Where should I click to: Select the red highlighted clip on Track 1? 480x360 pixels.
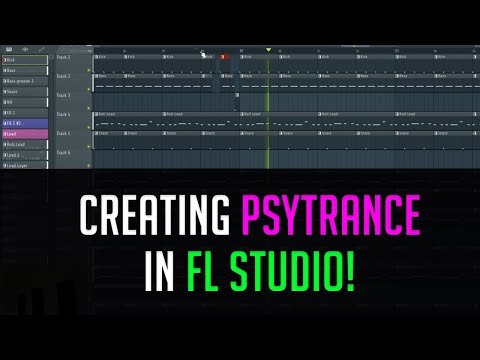coord(225,57)
